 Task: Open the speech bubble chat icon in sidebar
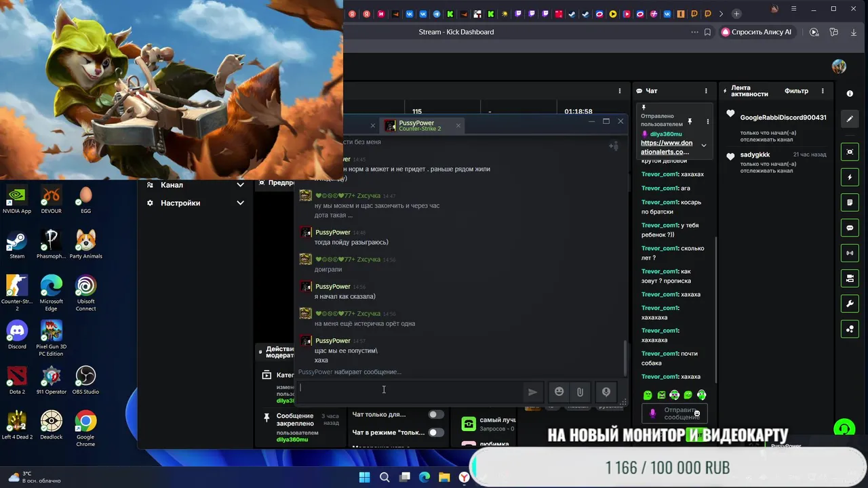pyautogui.click(x=850, y=228)
